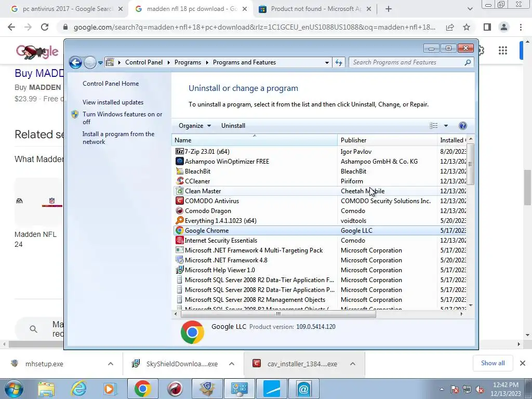Screen dimensions: 532x399
Task: Click the 7-Zip program icon in list
Action: point(179,151)
